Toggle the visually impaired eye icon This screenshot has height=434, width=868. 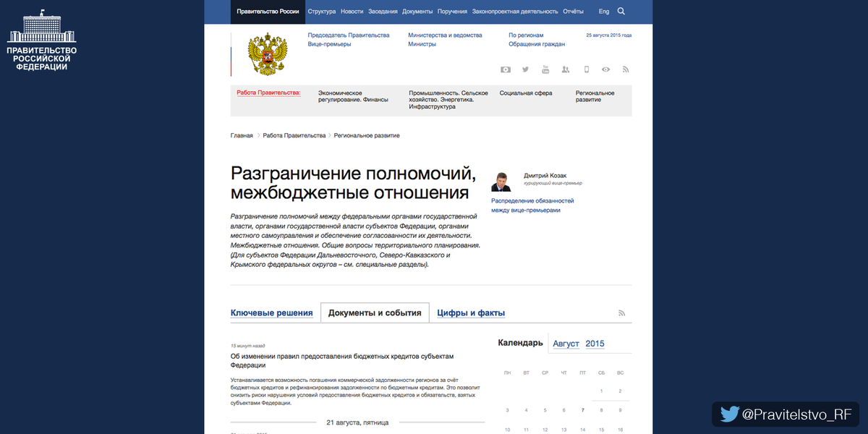pyautogui.click(x=606, y=69)
